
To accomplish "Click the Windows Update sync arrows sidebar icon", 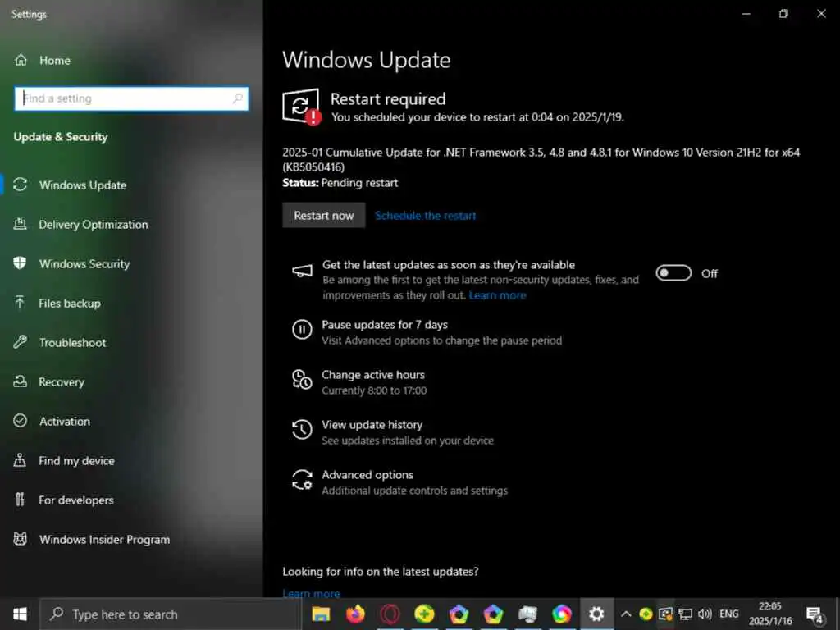I will tap(21, 185).
